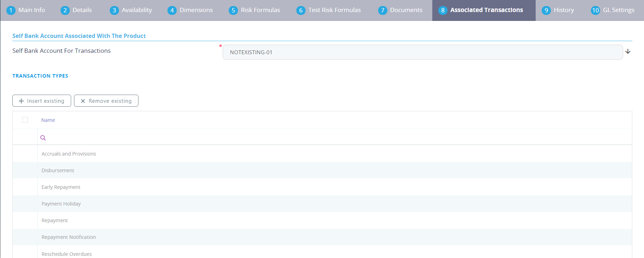Screen dimensions: 644x258
Task: Click the search magnifier icon in Name filter
Action: point(43,138)
